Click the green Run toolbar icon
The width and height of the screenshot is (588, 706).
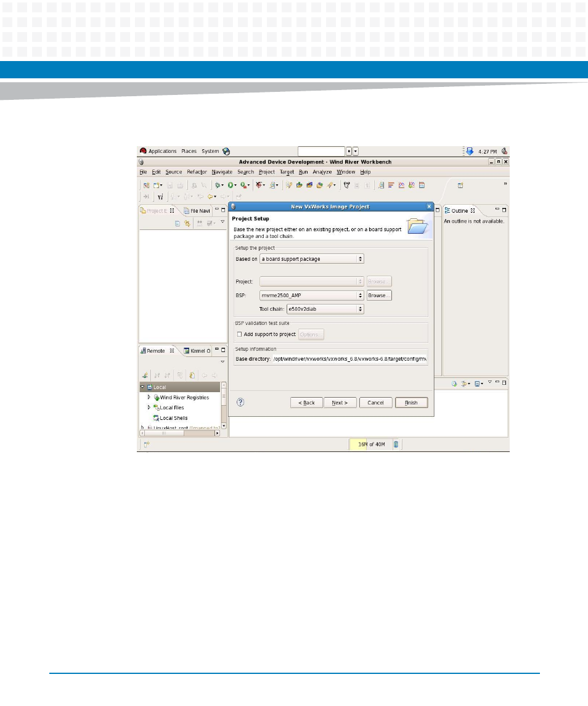(x=231, y=185)
